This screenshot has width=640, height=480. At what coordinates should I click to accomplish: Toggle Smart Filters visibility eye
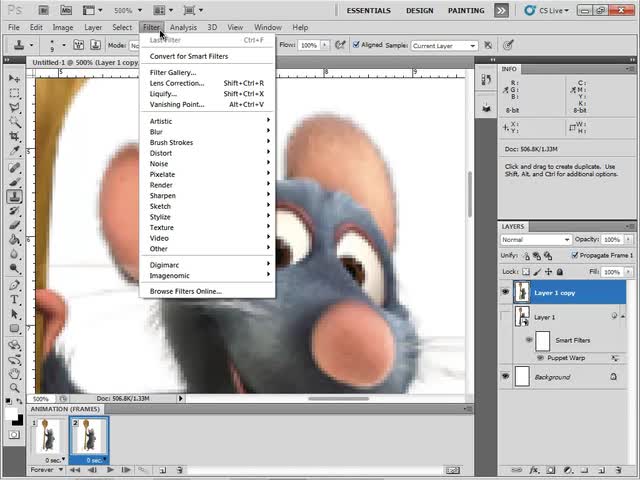click(529, 340)
